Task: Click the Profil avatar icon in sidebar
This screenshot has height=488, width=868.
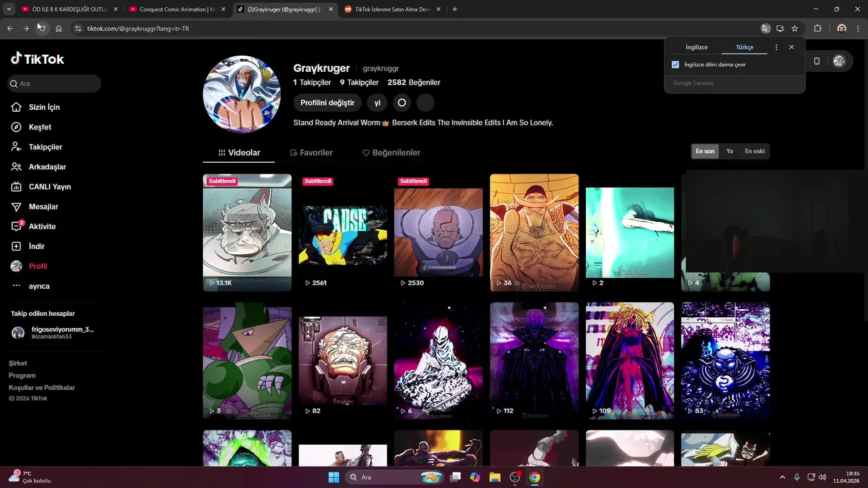Action: coord(16,266)
